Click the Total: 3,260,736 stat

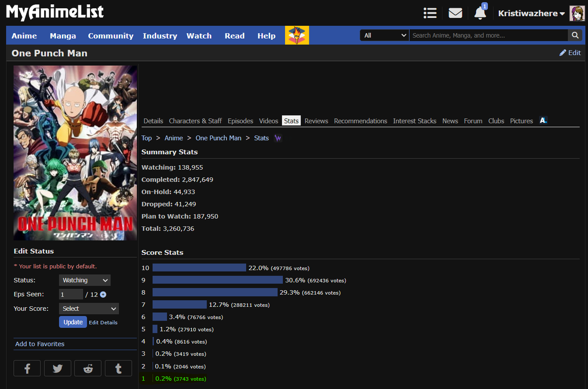click(168, 228)
